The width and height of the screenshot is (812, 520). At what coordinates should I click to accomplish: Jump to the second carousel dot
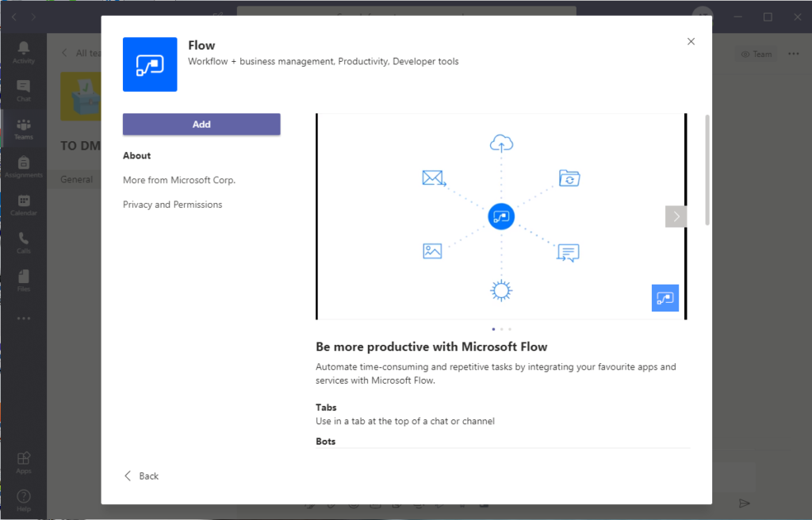tap(501, 328)
